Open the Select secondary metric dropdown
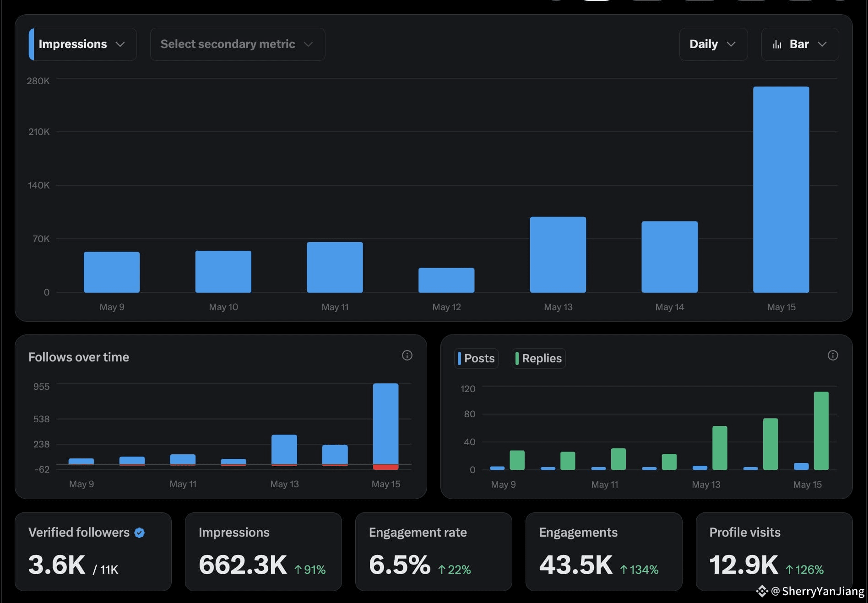 point(238,44)
